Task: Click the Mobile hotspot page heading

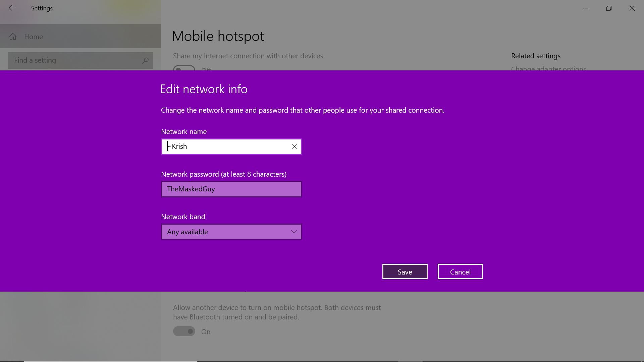Action: [218, 36]
